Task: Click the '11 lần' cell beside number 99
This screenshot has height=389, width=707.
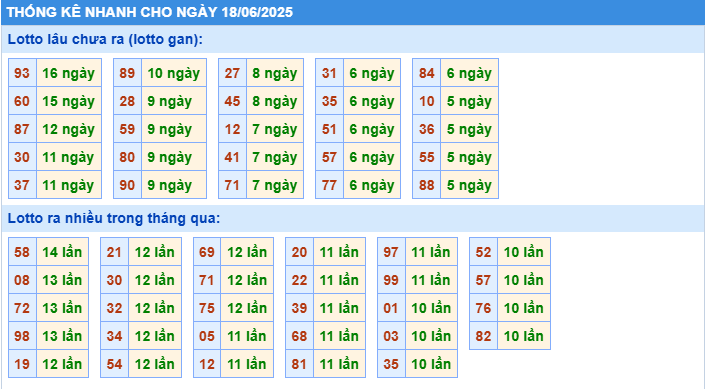Action: 432,279
